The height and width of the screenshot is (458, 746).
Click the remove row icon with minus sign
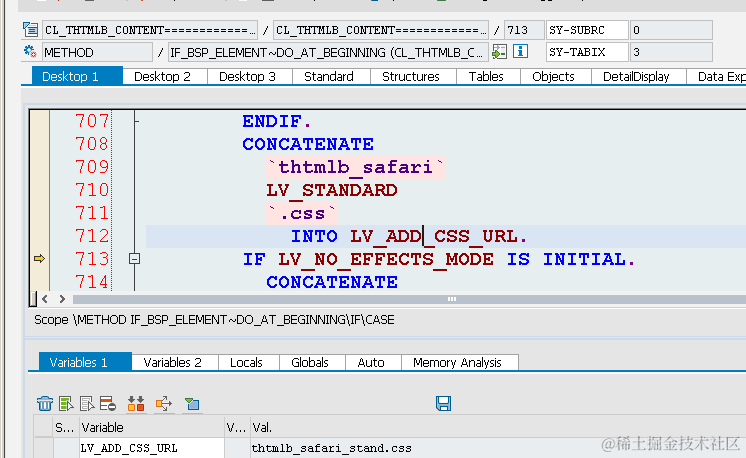108,404
